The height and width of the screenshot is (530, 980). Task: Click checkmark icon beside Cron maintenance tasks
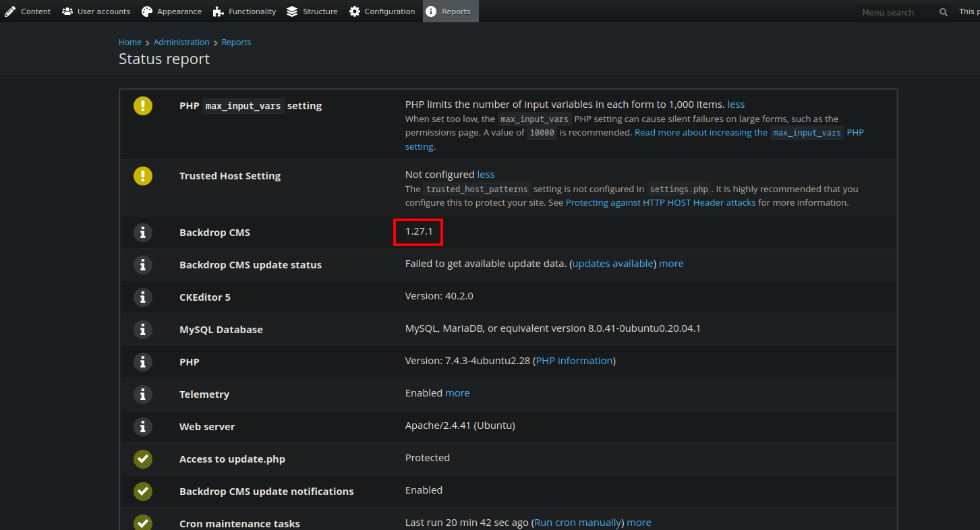143,523
